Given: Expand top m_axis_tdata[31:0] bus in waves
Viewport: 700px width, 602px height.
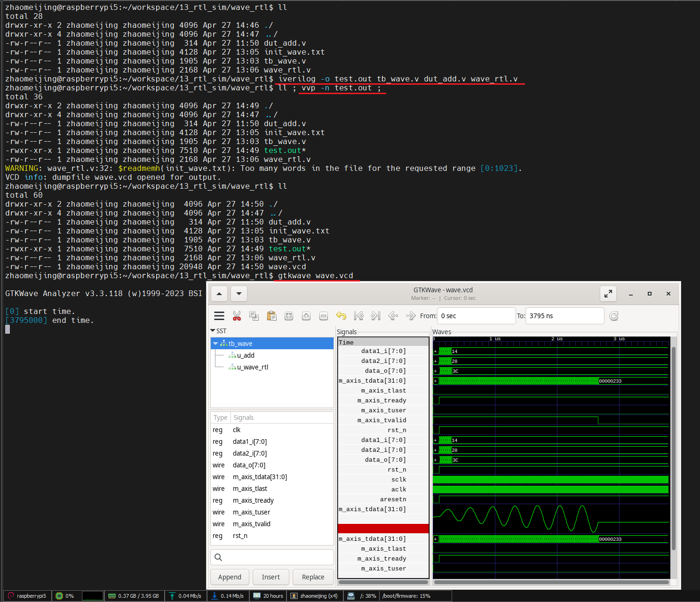Looking at the screenshot, I should [435, 381].
